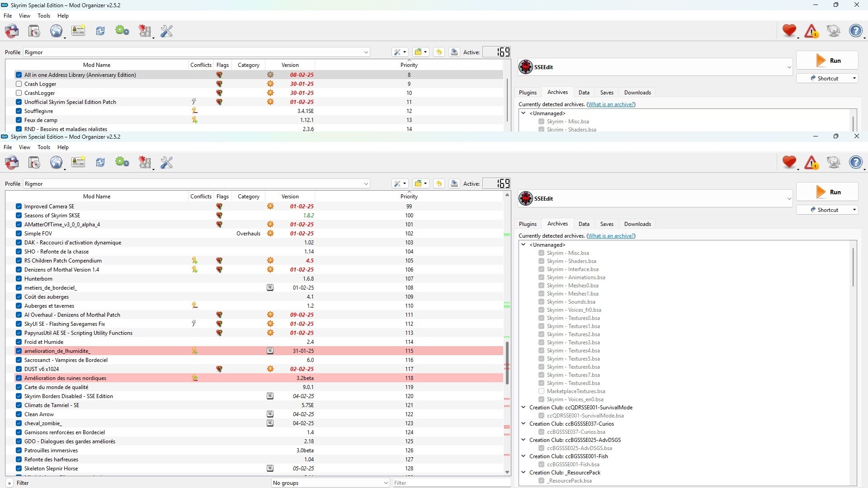Open Shortcut dropdown in lower window

(854, 210)
